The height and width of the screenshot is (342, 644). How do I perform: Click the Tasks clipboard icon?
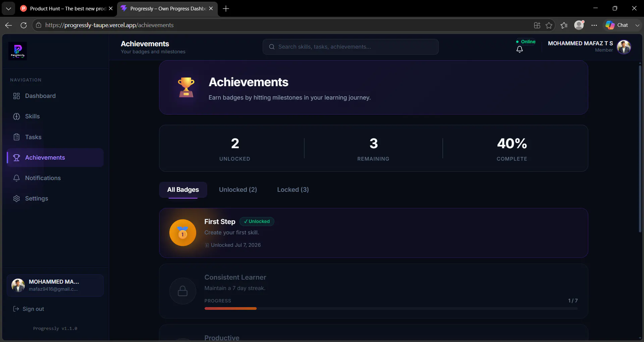(x=16, y=137)
